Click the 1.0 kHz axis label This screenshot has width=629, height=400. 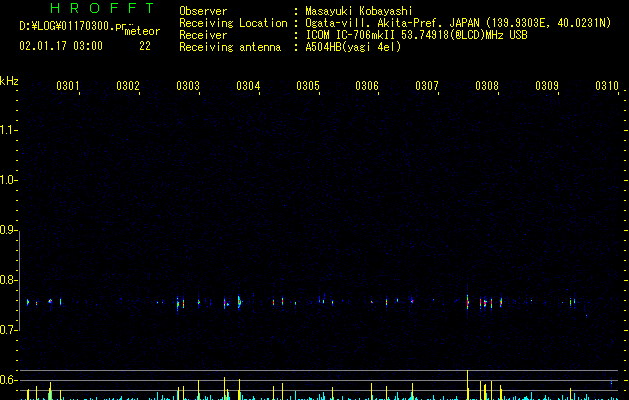[8, 180]
